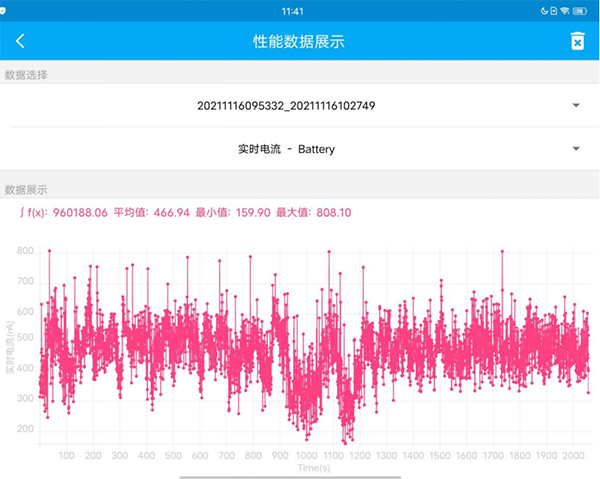
Task: Tap the back arrow in header
Action: coord(20,41)
